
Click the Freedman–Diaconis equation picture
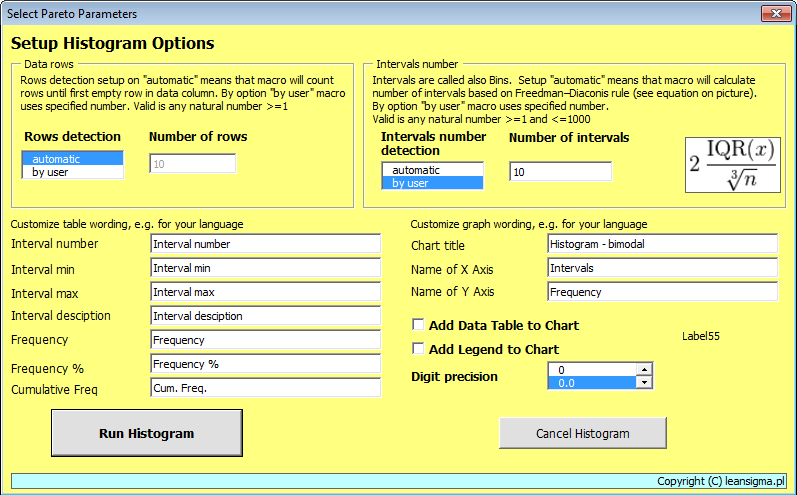click(733, 166)
